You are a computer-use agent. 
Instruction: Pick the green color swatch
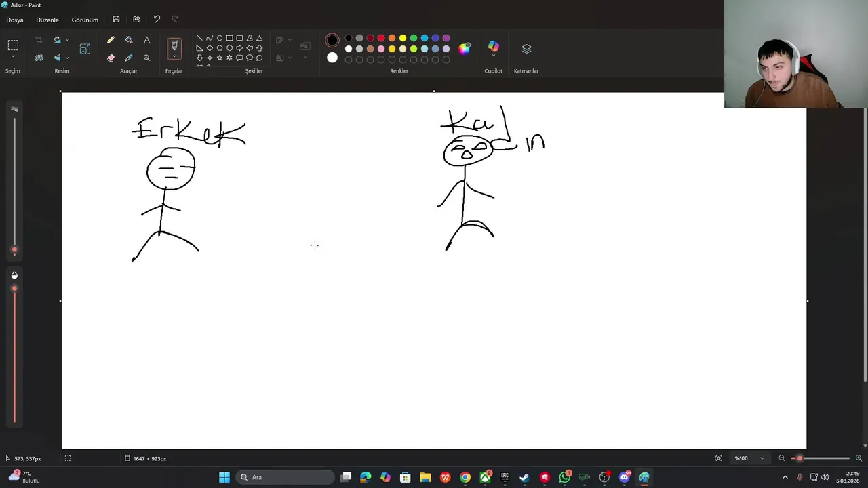414,38
